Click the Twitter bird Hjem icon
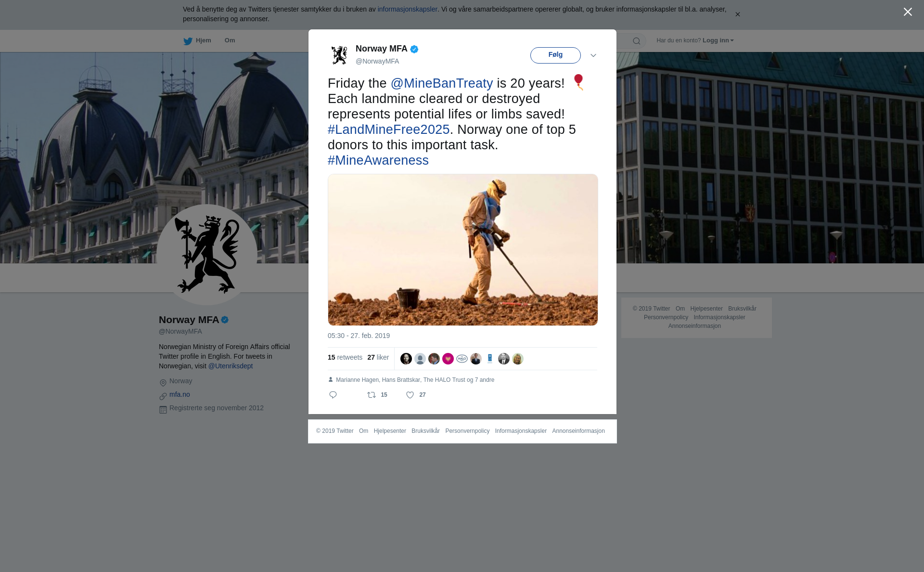 tap(188, 41)
